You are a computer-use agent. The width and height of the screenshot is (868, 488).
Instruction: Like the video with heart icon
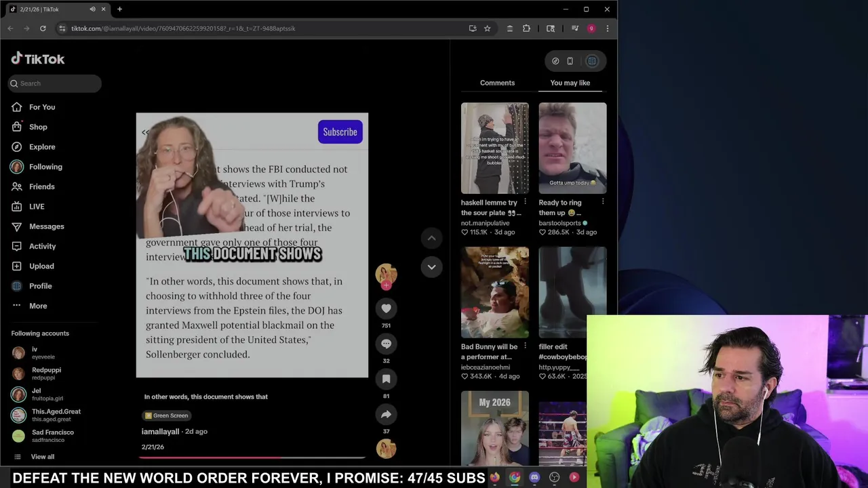(x=386, y=308)
